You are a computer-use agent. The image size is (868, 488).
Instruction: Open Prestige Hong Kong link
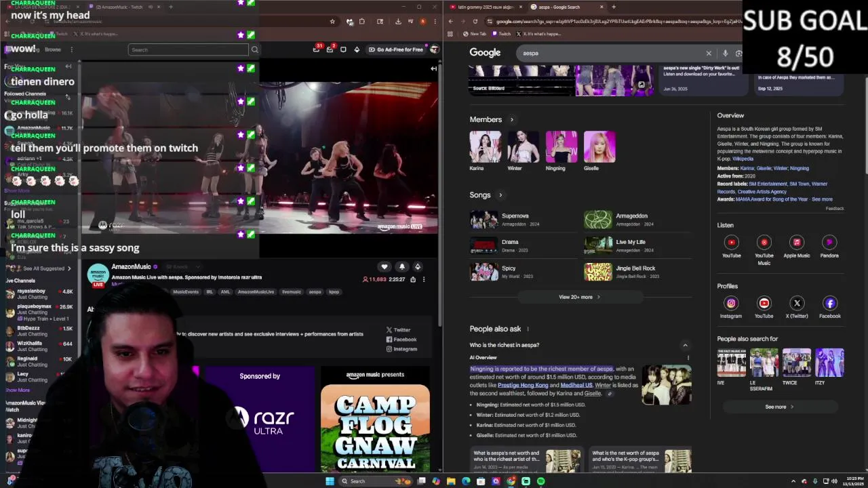point(523,385)
